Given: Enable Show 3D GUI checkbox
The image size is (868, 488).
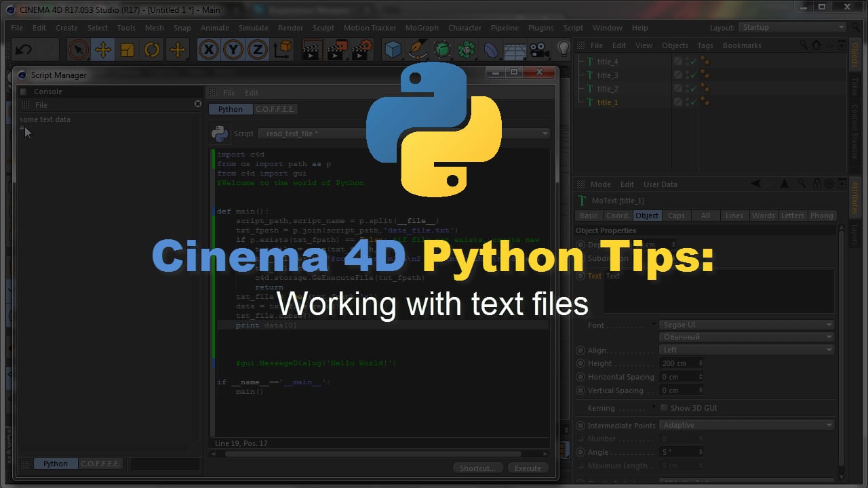Looking at the screenshot, I should (664, 407).
